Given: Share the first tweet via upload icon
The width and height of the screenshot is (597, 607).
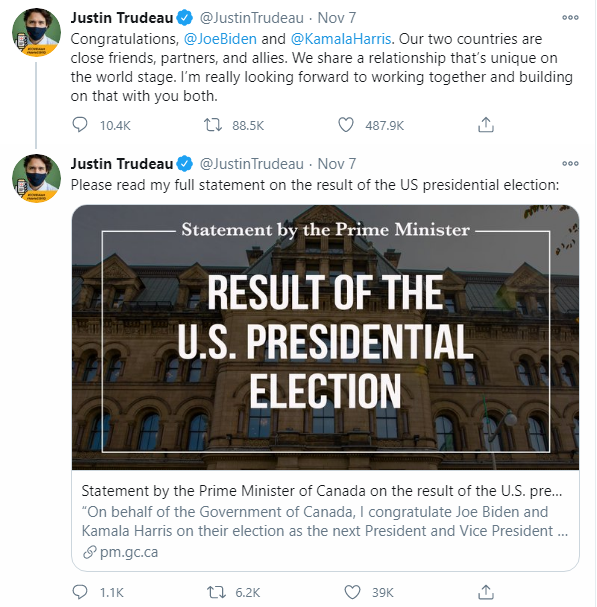Looking at the screenshot, I should click(x=485, y=125).
